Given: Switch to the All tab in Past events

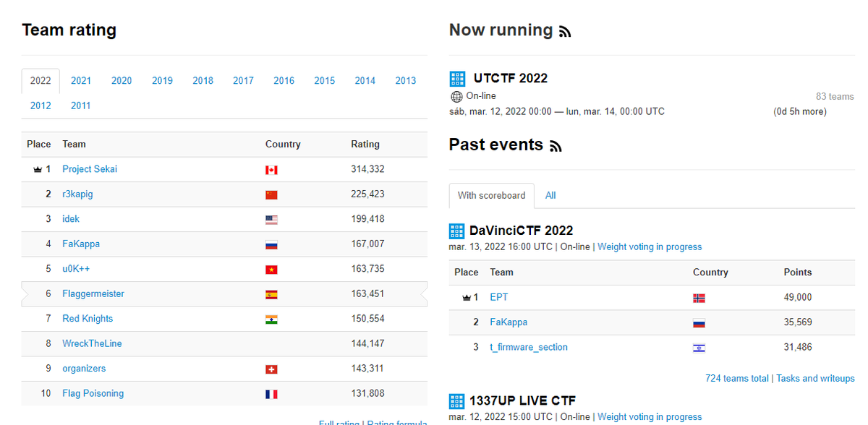Looking at the screenshot, I should coord(550,195).
